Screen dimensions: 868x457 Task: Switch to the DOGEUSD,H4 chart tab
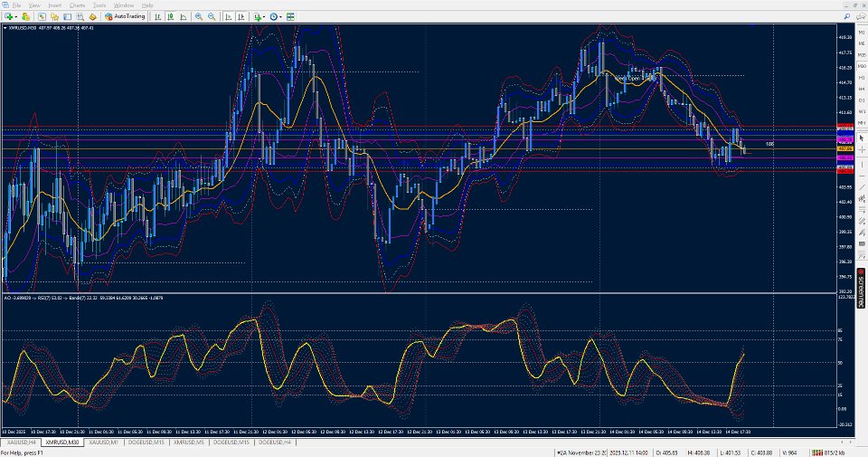coord(275,442)
